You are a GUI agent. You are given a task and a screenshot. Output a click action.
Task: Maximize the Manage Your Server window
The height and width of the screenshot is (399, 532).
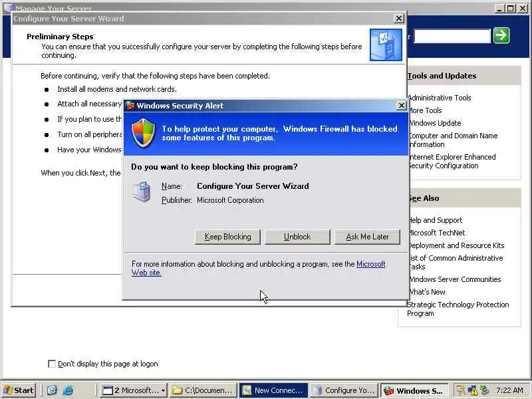[x=510, y=9]
